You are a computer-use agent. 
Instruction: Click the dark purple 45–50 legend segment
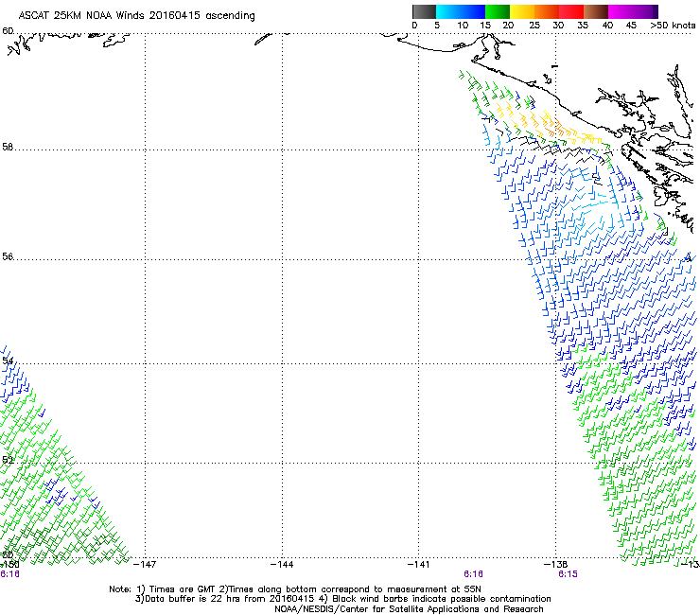coord(645,11)
